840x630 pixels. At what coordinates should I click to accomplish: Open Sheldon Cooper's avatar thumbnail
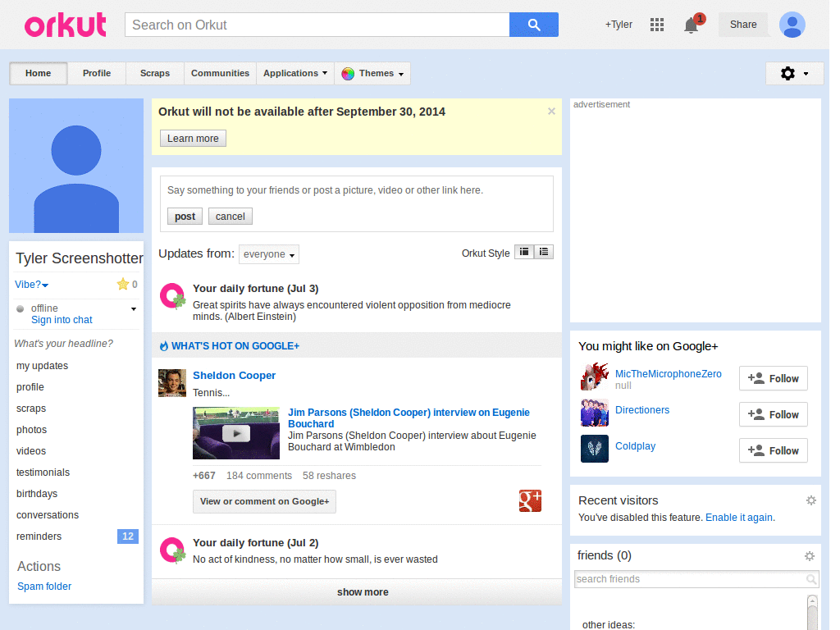(172, 383)
